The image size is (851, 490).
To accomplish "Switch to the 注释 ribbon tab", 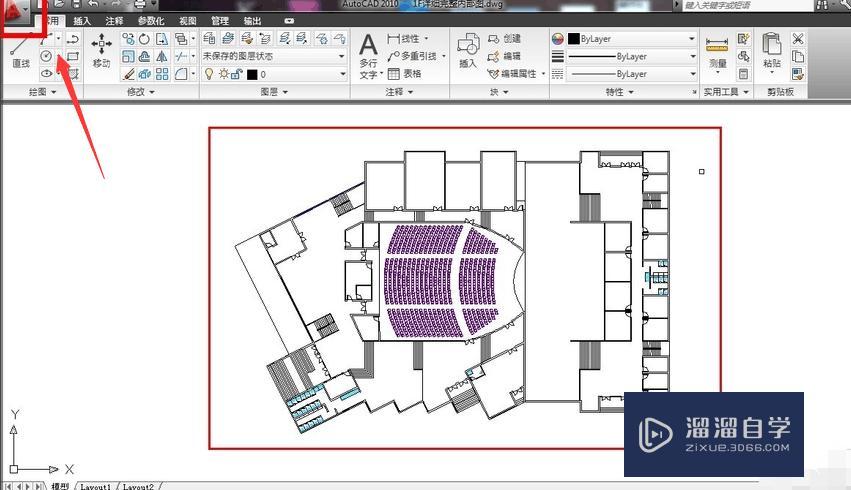I will tap(114, 21).
